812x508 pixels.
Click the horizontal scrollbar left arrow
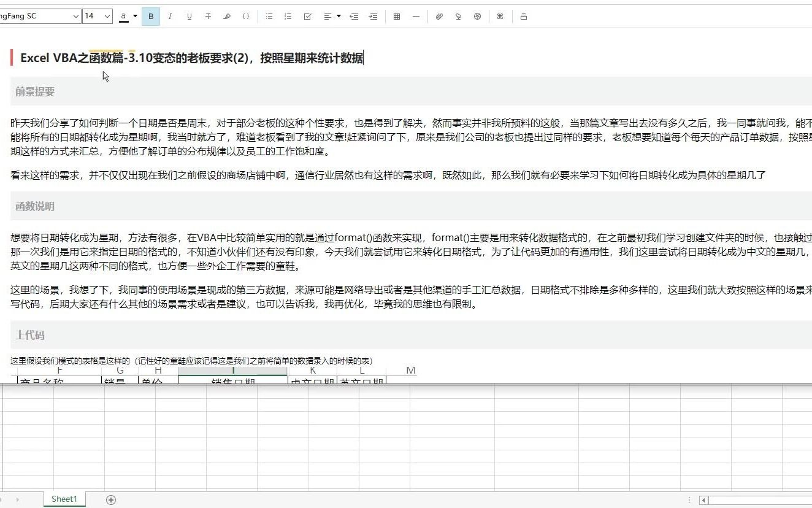tap(703, 500)
